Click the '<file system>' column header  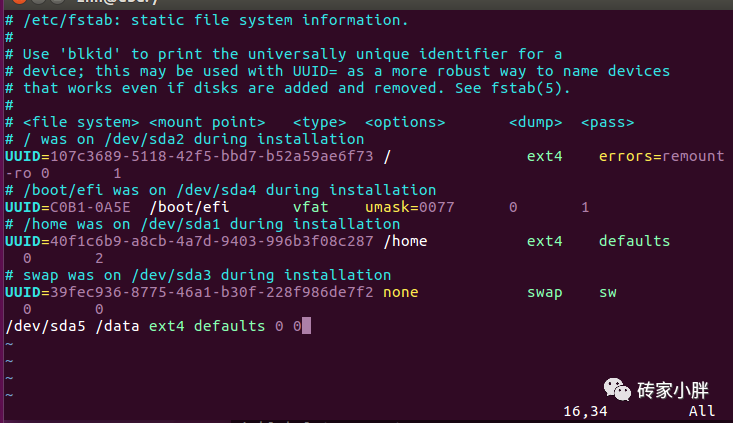81,122
